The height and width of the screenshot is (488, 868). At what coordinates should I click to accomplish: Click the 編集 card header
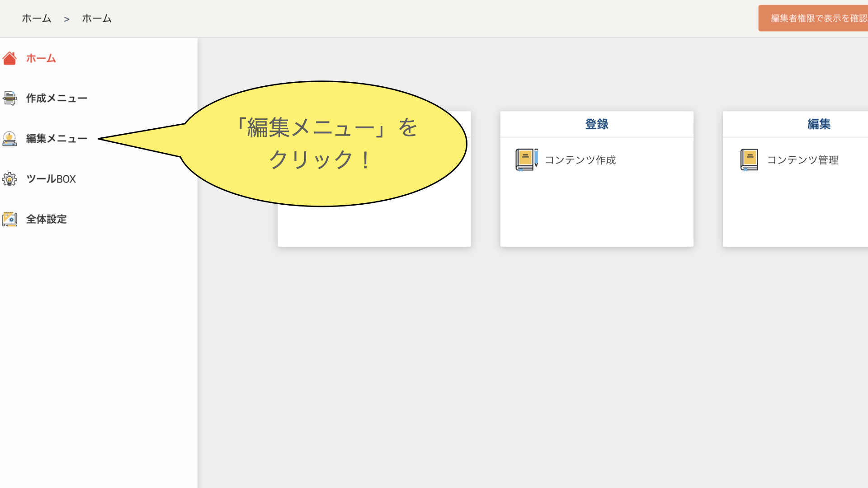[x=818, y=124]
